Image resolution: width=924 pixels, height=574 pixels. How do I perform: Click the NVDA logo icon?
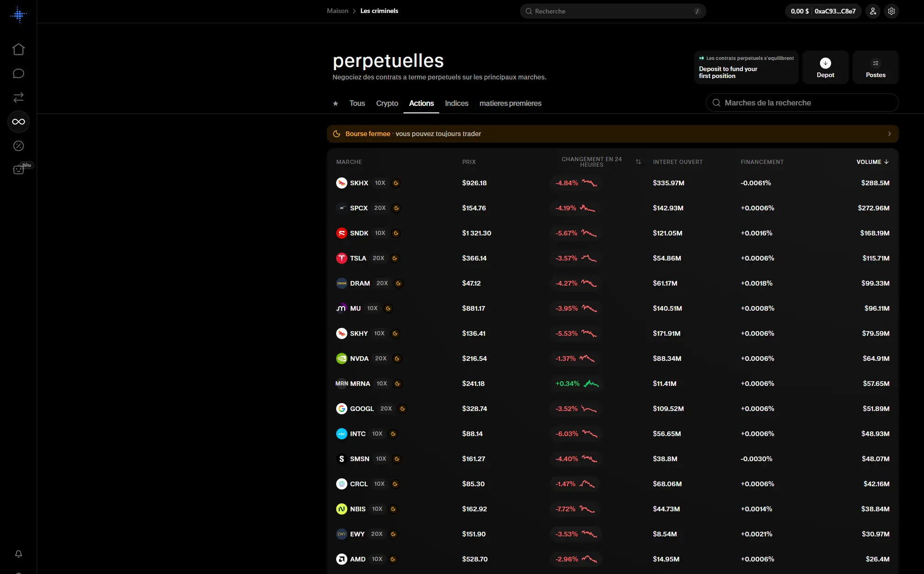341,359
